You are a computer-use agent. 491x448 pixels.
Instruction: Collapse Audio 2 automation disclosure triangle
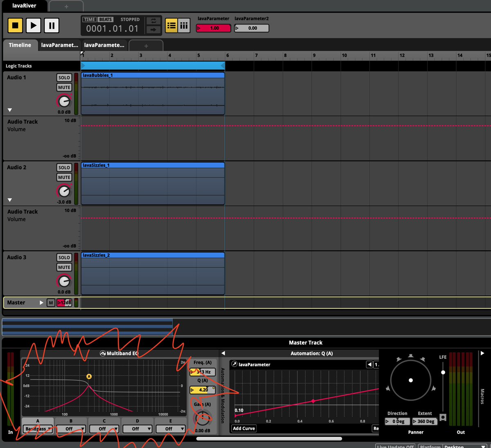click(x=10, y=200)
